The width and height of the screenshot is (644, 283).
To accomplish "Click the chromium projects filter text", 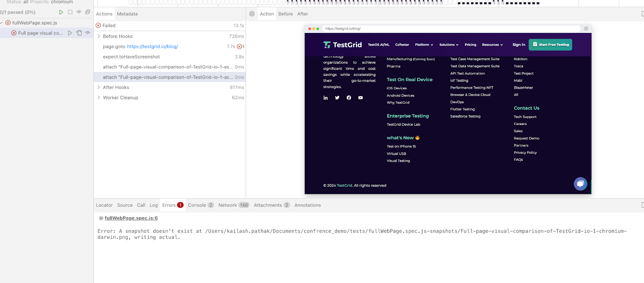I will [x=62, y=2].
